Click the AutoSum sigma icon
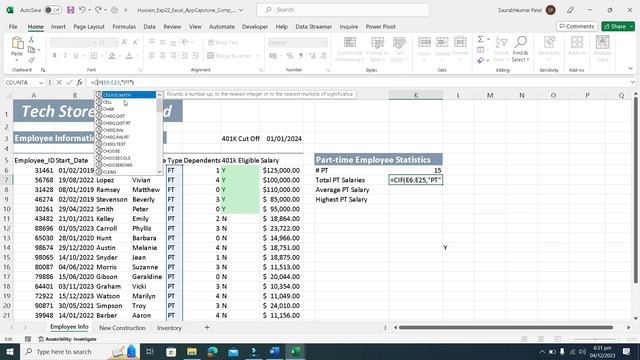This screenshot has width=640, height=360. click(481, 39)
